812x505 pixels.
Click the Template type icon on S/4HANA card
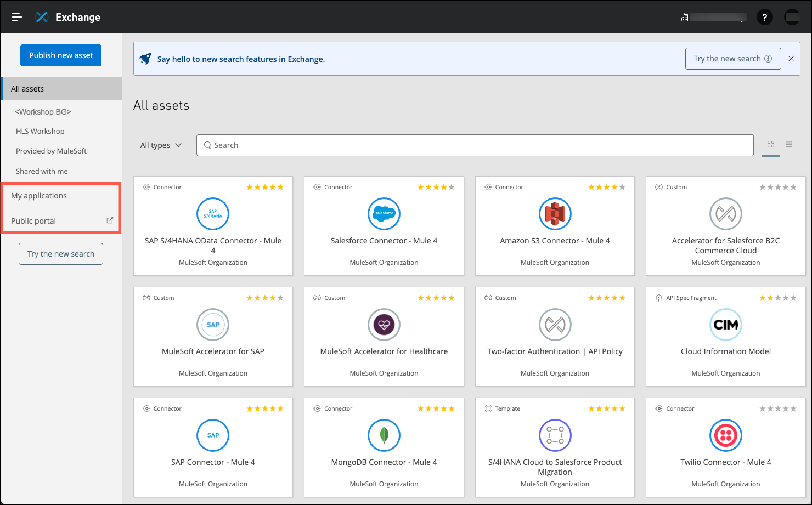coord(488,408)
